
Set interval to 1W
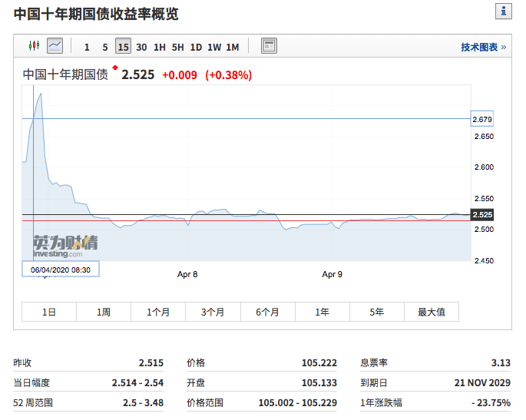(214, 47)
